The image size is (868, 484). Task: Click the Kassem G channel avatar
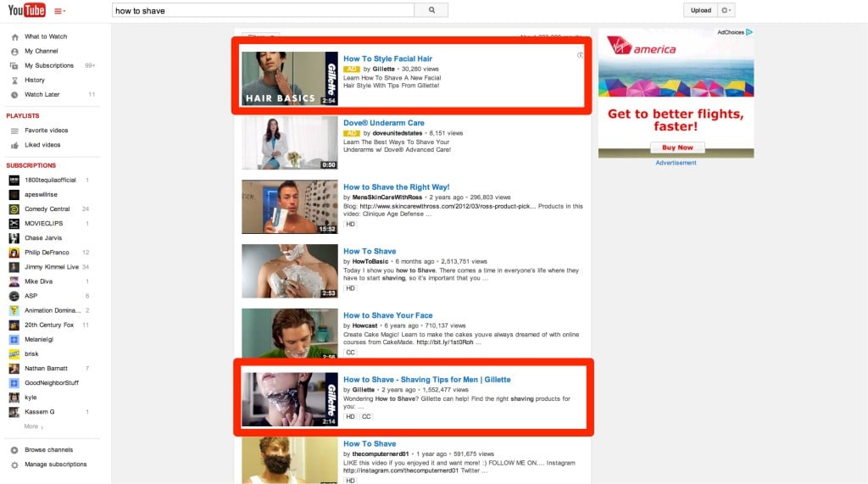tap(14, 412)
